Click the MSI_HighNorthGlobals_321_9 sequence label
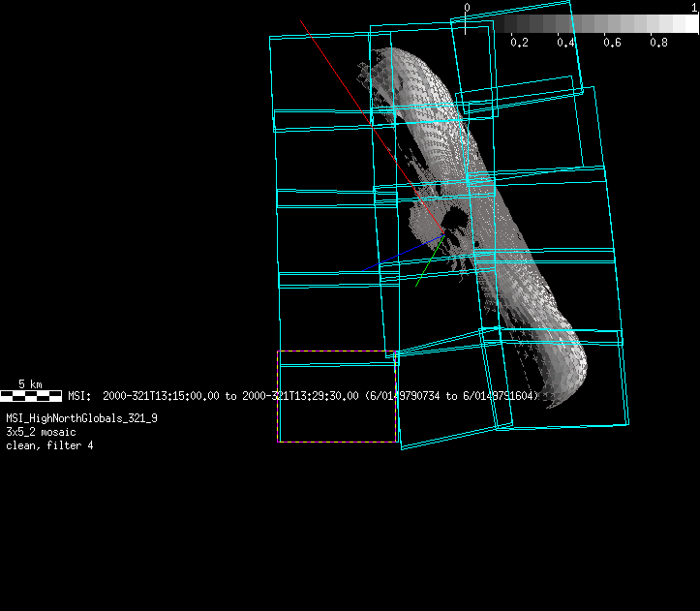 click(81, 418)
